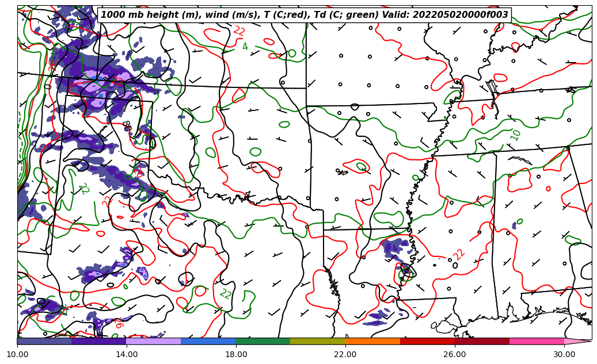Click the dark slate 10–12 colorbar segment
The image size is (597, 364).
pyautogui.click(x=44, y=341)
